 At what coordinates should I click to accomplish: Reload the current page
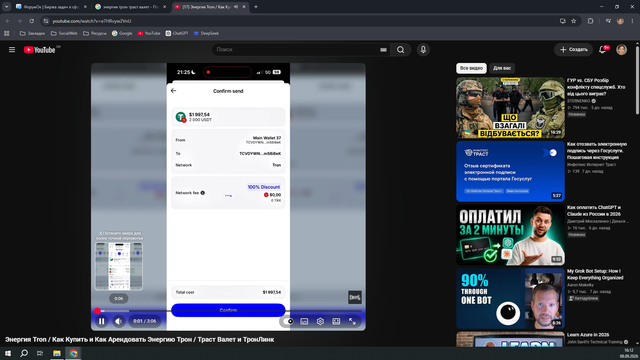(x=31, y=21)
